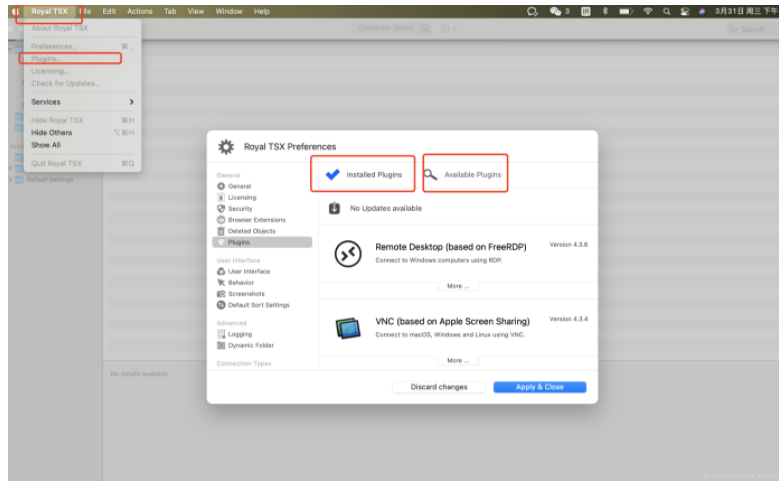
Task: Open the Tab menu
Action: point(170,11)
